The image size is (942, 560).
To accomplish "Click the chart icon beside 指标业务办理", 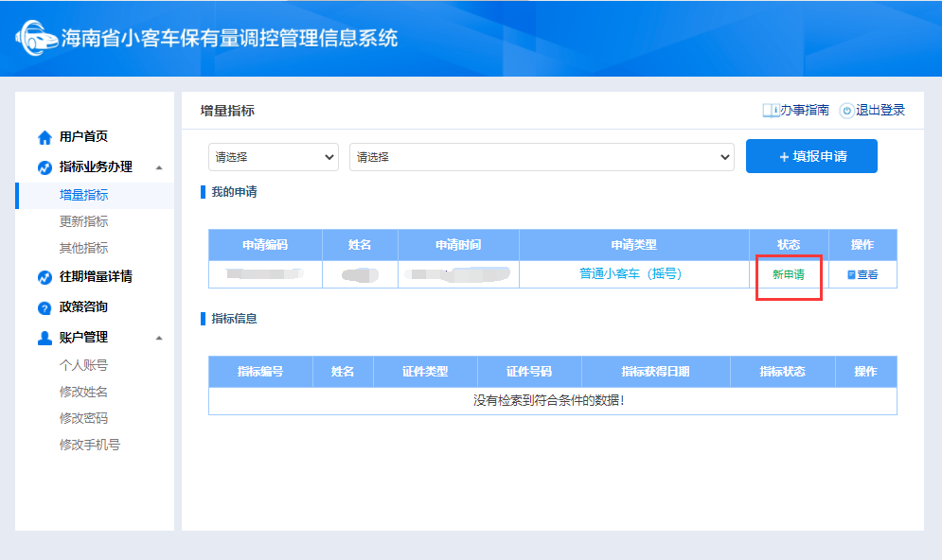I will (x=44, y=167).
